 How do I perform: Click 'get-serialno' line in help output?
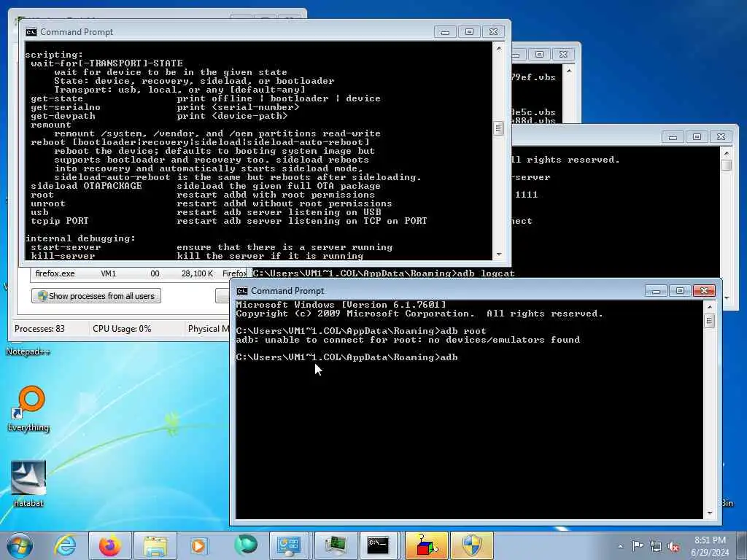click(x=165, y=107)
